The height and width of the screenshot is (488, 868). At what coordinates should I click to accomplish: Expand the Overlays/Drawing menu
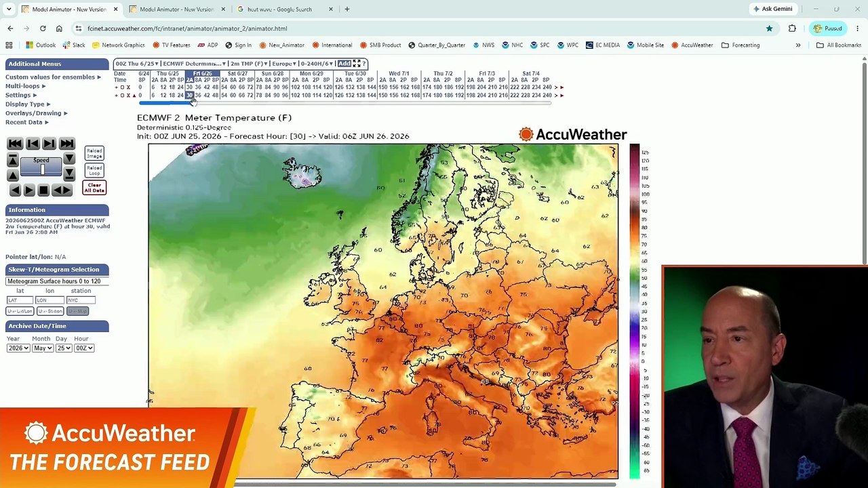pos(37,113)
